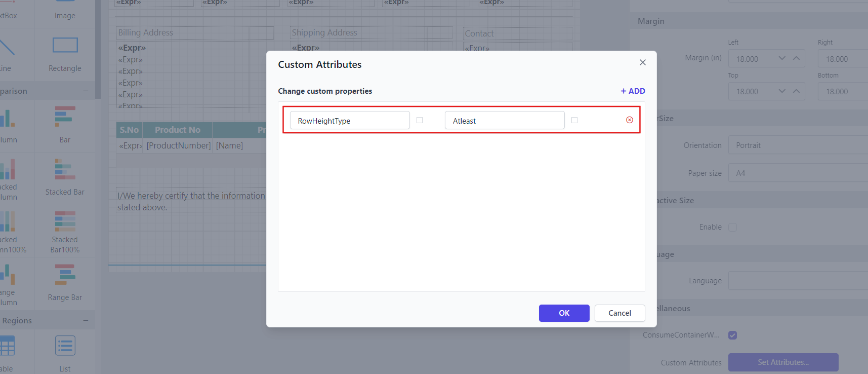
Task: Uncheck the ConsumeContainerW... checkbox
Action: click(x=732, y=335)
